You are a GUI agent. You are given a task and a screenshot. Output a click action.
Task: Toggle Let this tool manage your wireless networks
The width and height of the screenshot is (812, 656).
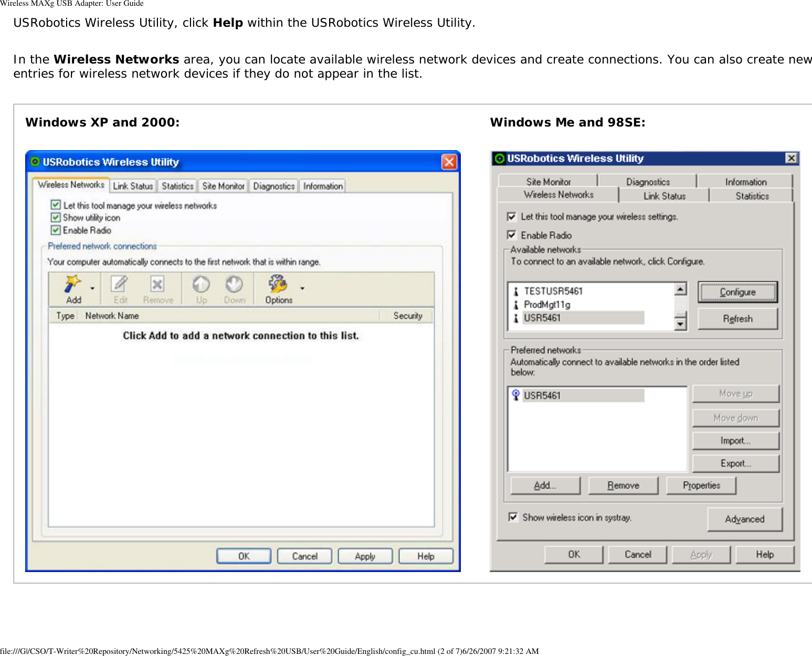56,205
